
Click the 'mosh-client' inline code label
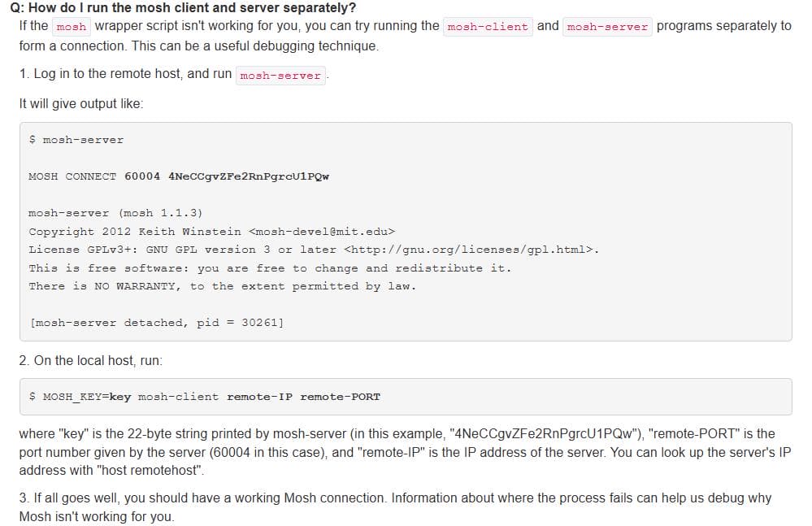tap(488, 26)
